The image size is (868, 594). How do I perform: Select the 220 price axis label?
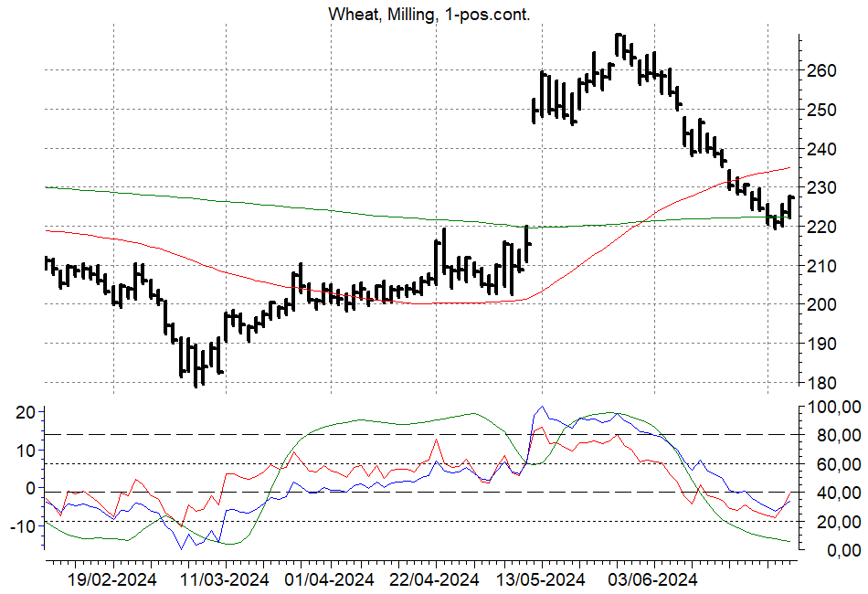pos(822,227)
